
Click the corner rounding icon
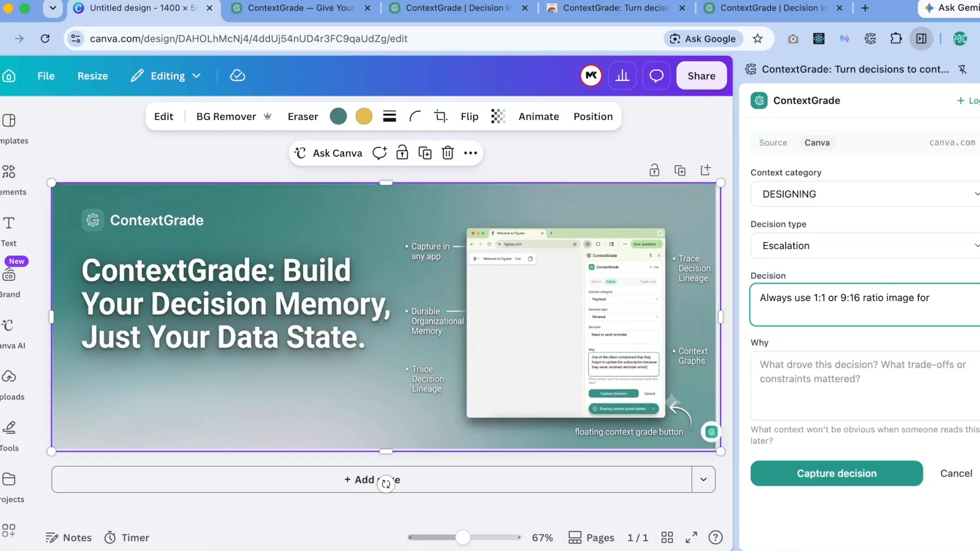coord(415,116)
